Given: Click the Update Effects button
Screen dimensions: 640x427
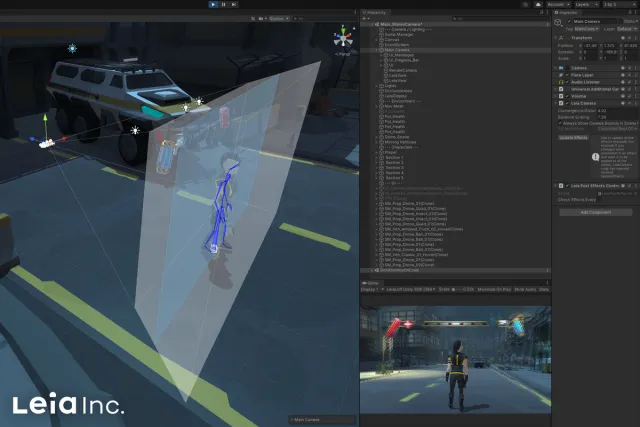Looking at the screenshot, I should pos(573,138).
